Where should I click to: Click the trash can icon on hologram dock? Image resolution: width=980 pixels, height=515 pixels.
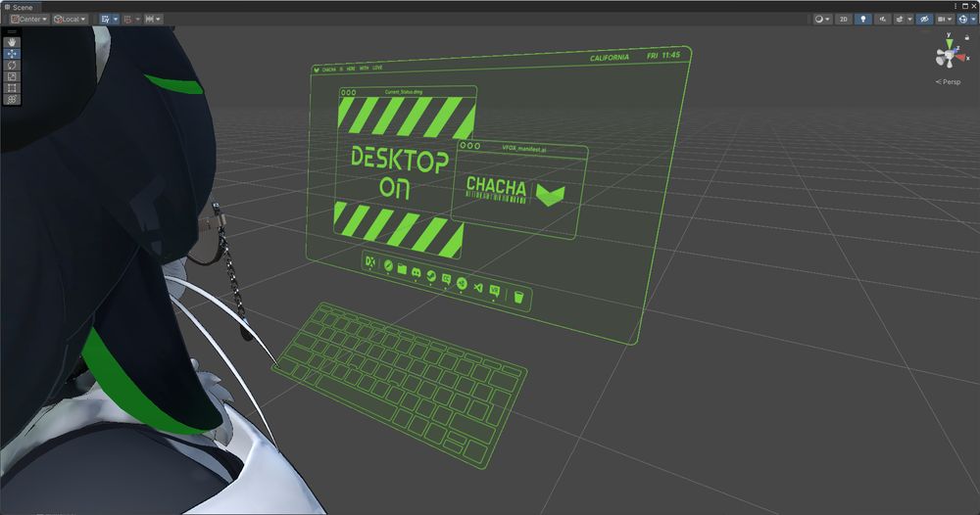click(x=518, y=297)
